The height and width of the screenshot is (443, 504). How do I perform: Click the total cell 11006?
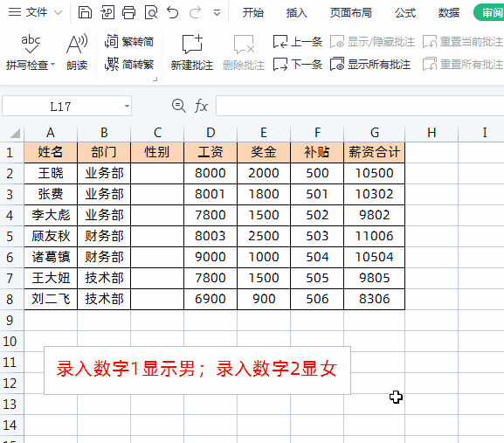pos(375,236)
